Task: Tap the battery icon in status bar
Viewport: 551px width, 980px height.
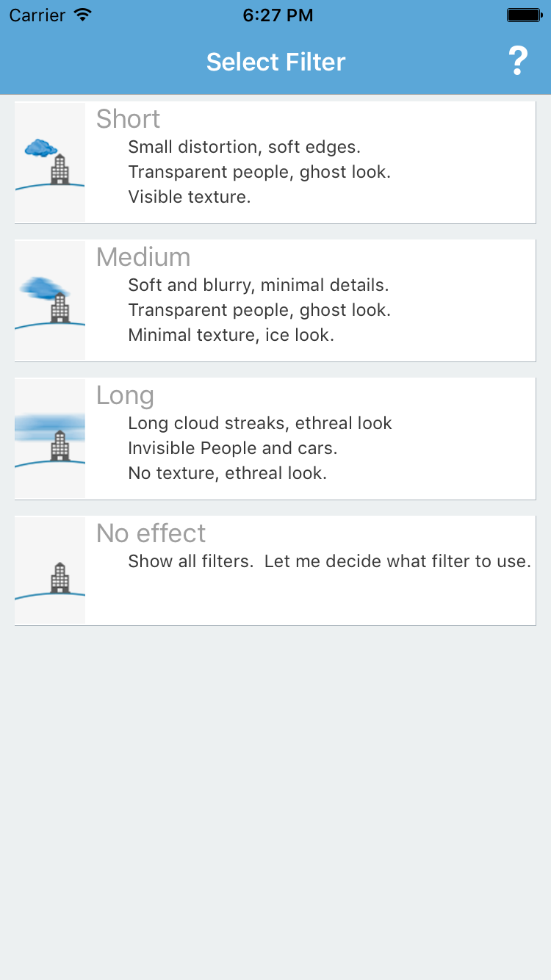Action: (x=524, y=15)
